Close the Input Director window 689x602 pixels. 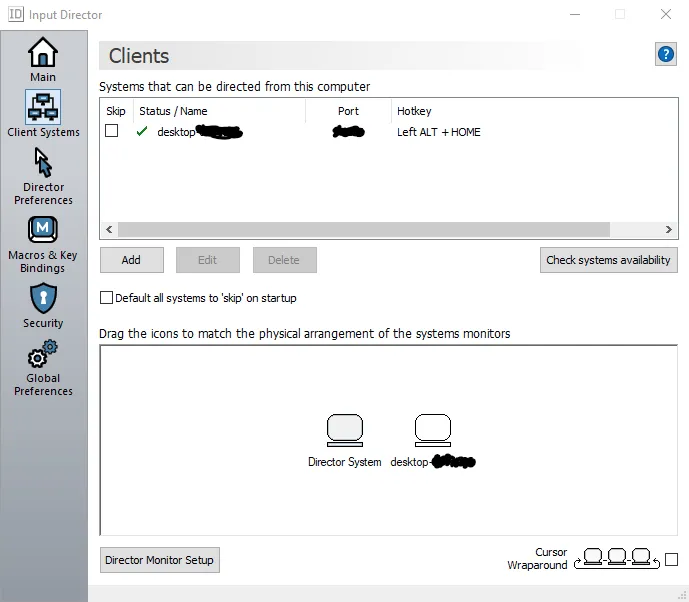click(x=666, y=15)
